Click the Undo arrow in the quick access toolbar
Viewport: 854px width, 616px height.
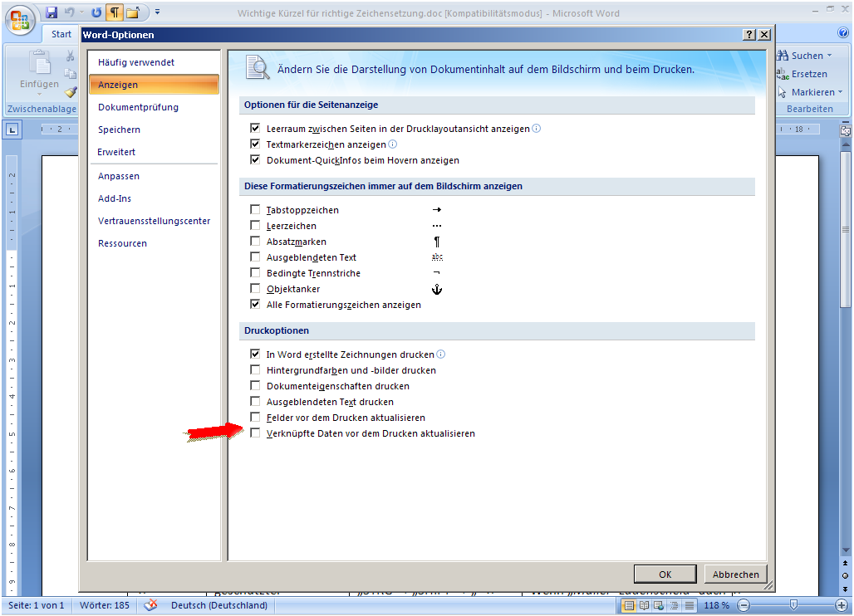tap(70, 12)
